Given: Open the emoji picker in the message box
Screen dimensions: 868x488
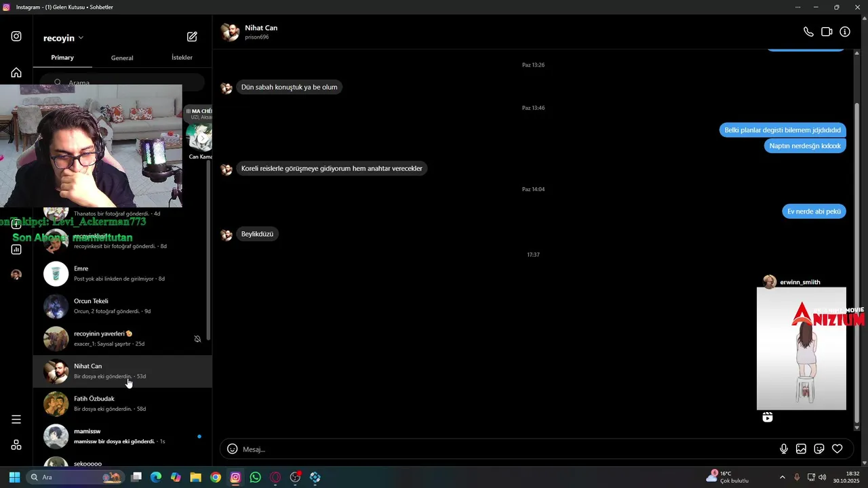Looking at the screenshot, I should 233,449.
